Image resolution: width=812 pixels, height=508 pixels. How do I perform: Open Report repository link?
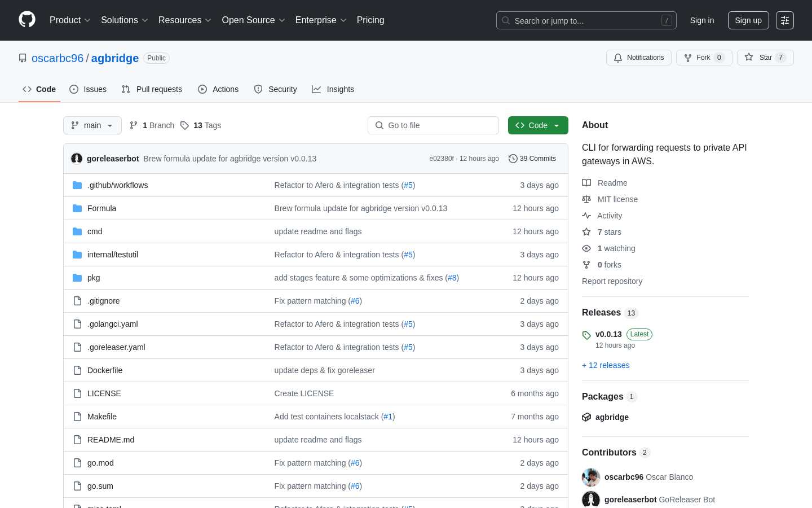click(x=612, y=281)
